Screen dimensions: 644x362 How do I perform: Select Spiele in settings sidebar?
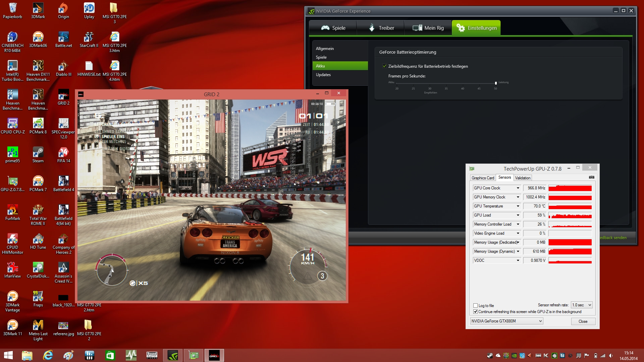[340, 57]
